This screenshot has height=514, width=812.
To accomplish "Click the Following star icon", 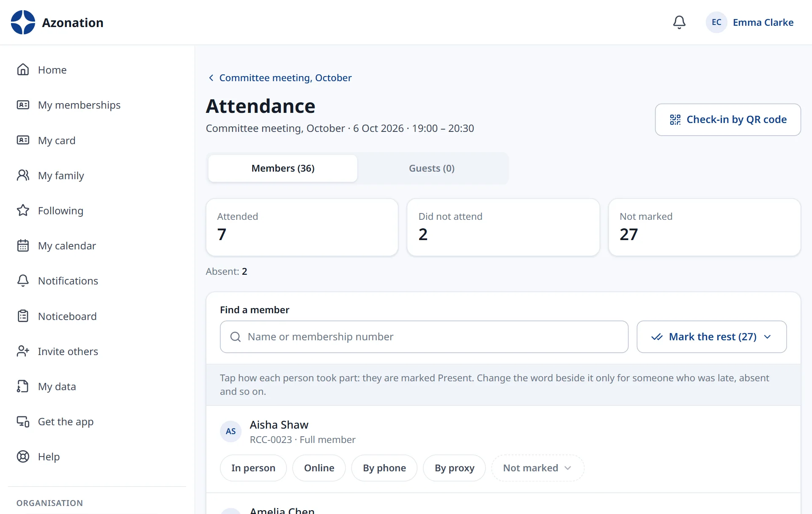I will pos(23,211).
